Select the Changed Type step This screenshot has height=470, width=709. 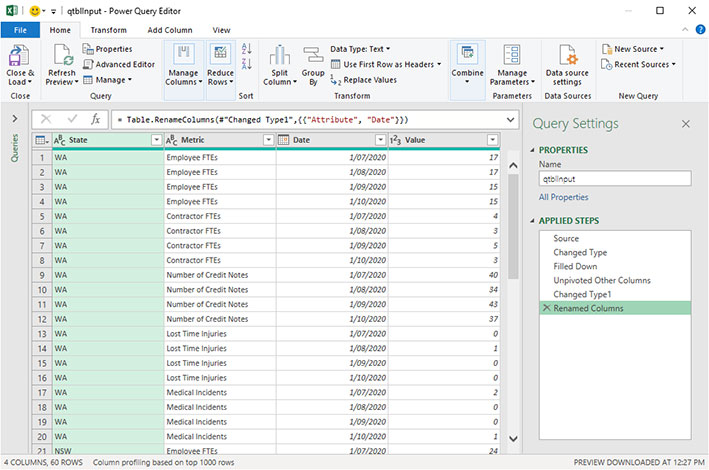[x=615, y=252]
